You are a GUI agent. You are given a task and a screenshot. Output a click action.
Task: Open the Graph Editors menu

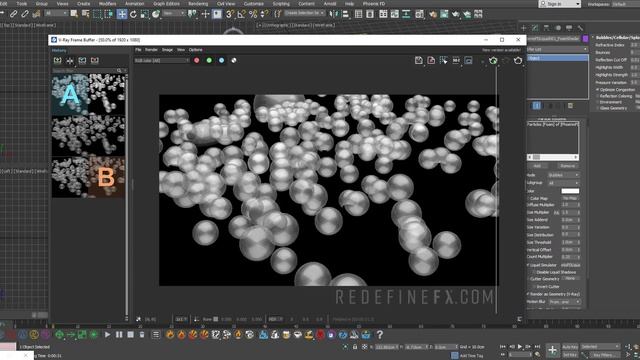tap(166, 4)
